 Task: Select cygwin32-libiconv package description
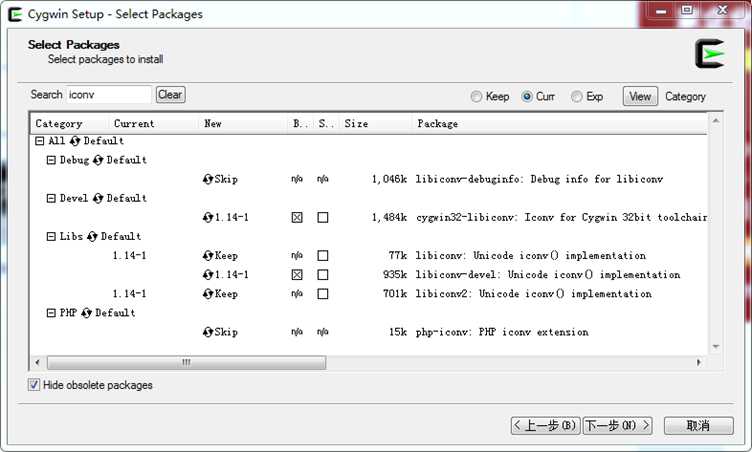click(562, 217)
